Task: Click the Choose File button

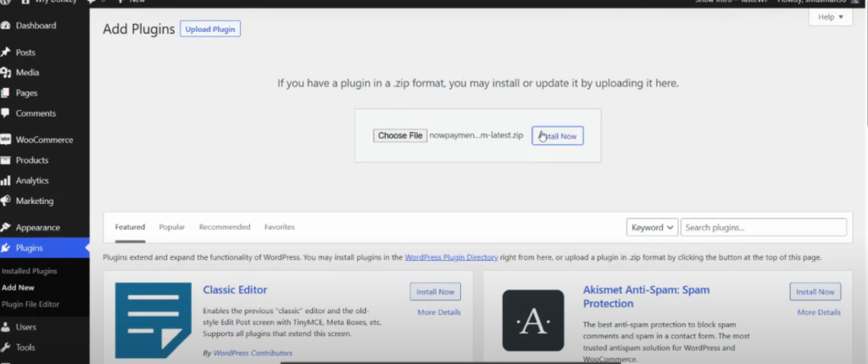Action: pos(400,135)
